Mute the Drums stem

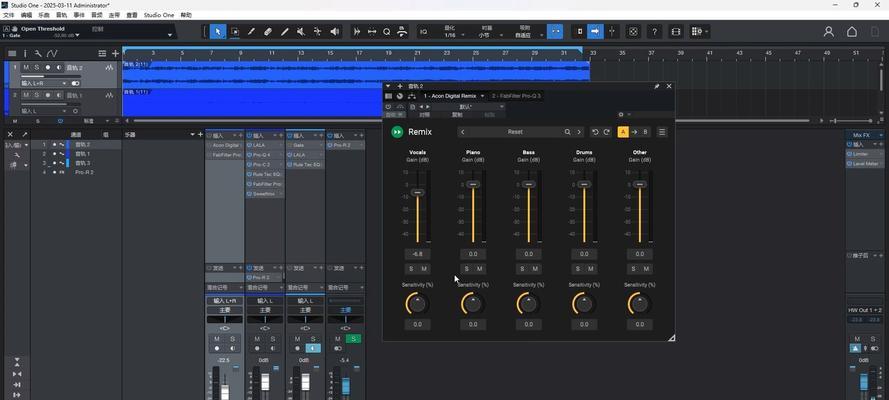coord(591,269)
